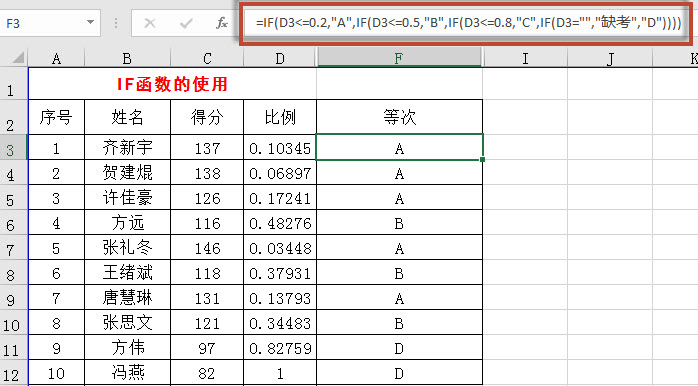Image resolution: width=698 pixels, height=386 pixels.
Task: Select row 8 header
Action: point(14,272)
